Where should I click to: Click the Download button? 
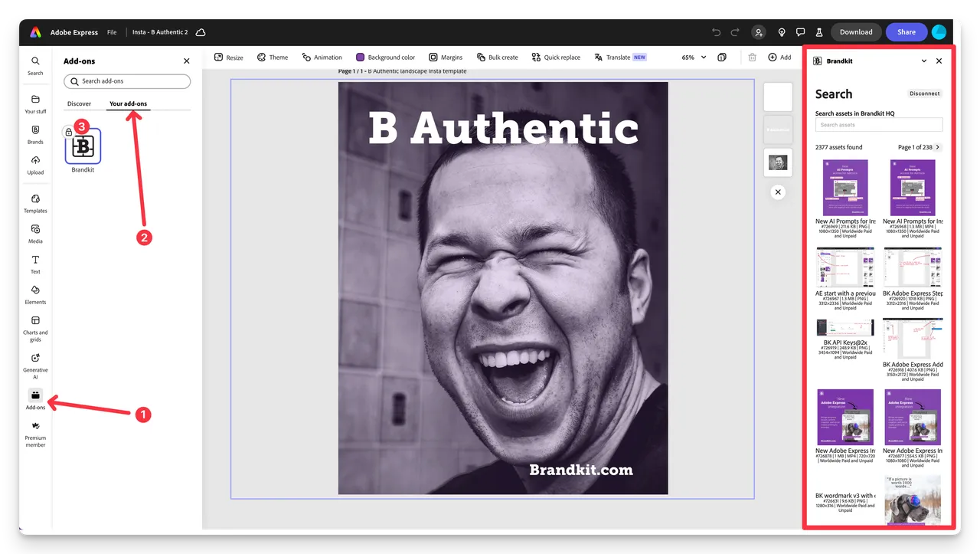(x=856, y=32)
